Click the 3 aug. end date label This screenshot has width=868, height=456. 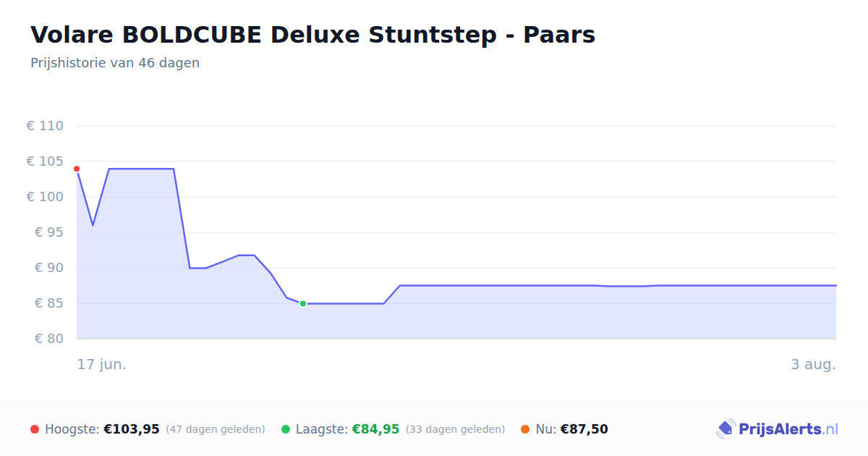tap(813, 364)
